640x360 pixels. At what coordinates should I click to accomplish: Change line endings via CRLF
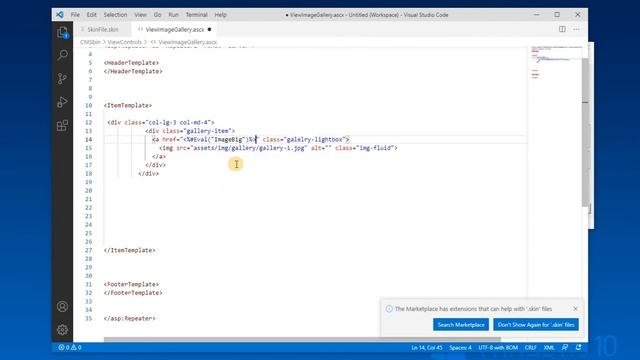530,347
